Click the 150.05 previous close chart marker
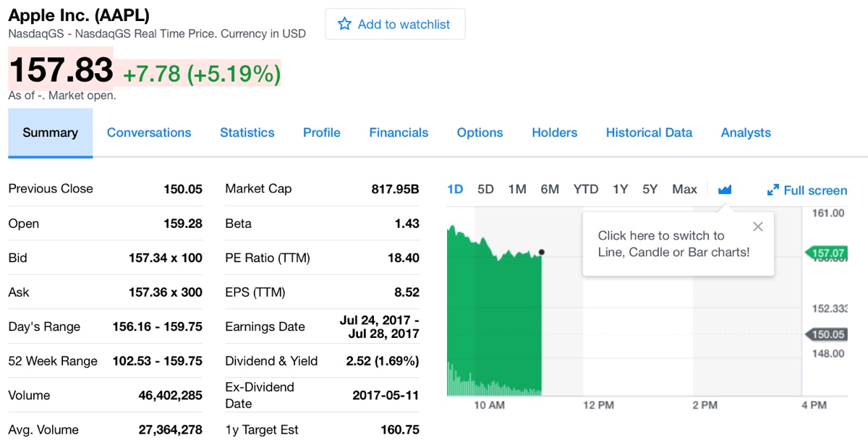The image size is (868, 448). pyautogui.click(x=827, y=334)
